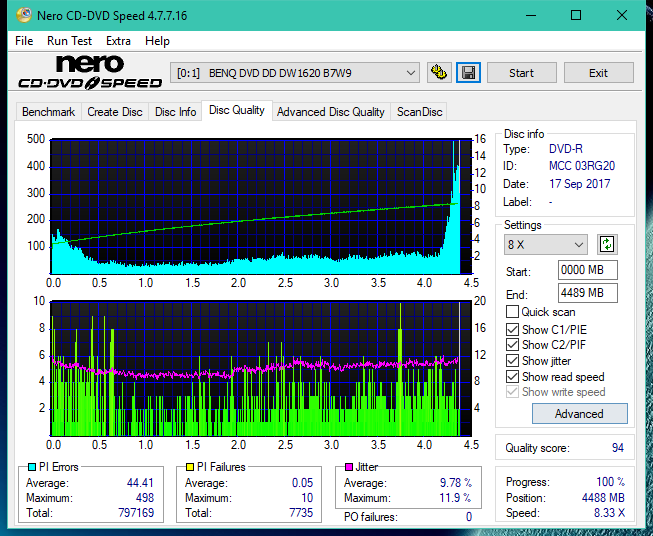Click the save floppy disk icon
The image size is (653, 536).
click(x=469, y=73)
